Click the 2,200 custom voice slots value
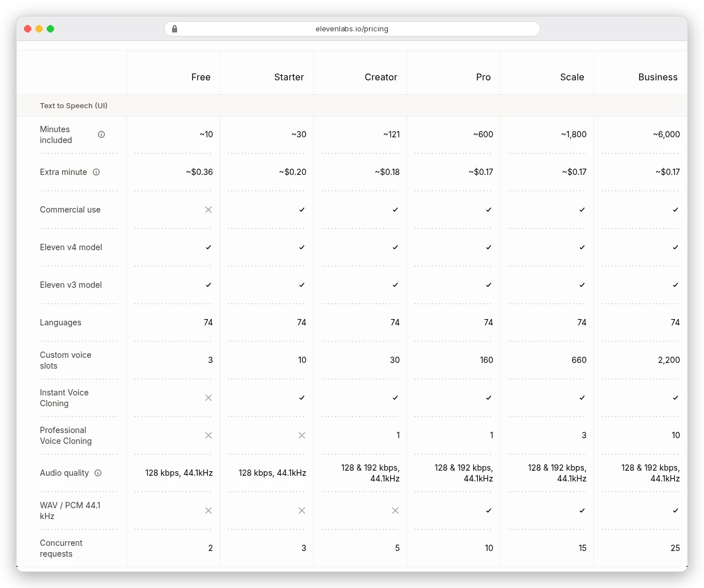This screenshot has width=704, height=588. 669,360
